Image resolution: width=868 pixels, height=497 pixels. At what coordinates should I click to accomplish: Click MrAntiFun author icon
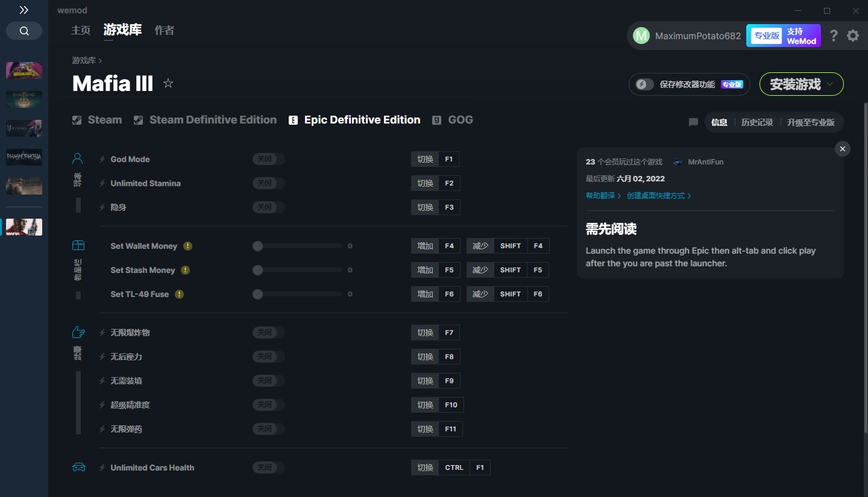point(678,162)
